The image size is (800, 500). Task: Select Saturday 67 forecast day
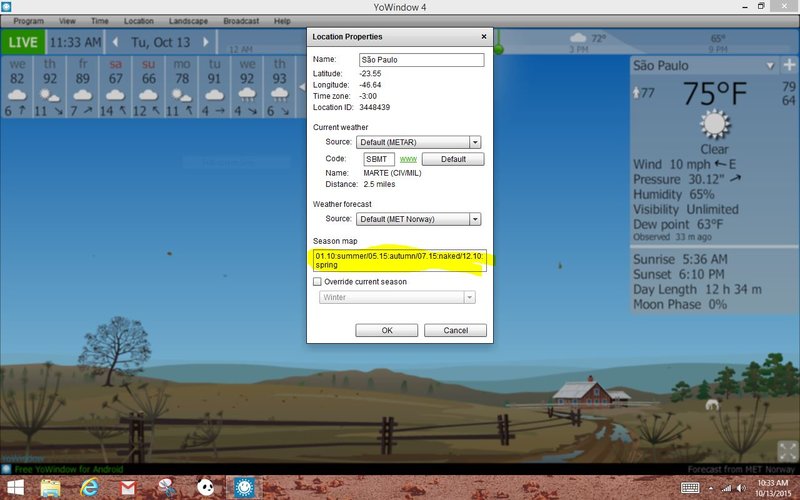tap(115, 87)
